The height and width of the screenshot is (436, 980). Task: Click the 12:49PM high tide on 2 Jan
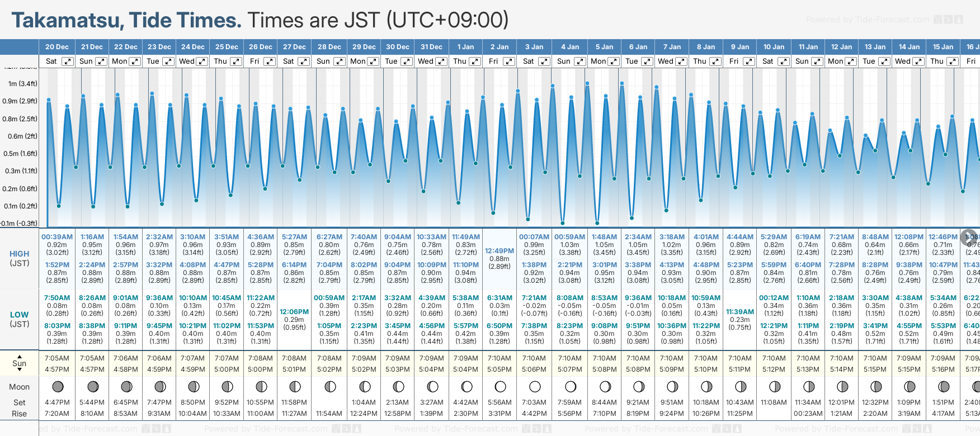(x=499, y=258)
